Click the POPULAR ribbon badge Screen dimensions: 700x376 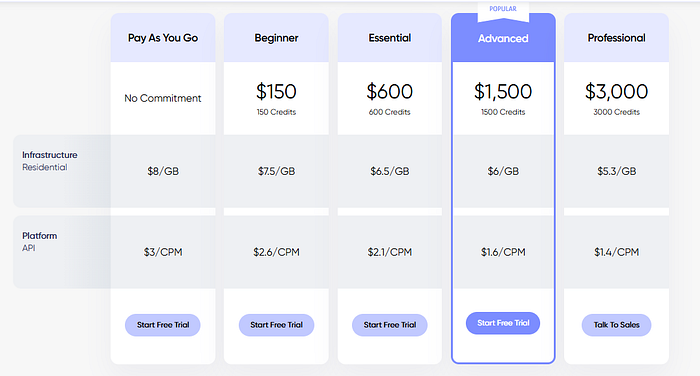point(503,11)
